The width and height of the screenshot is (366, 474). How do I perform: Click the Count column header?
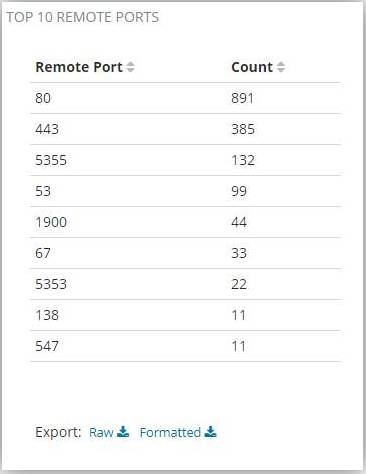pyautogui.click(x=252, y=67)
